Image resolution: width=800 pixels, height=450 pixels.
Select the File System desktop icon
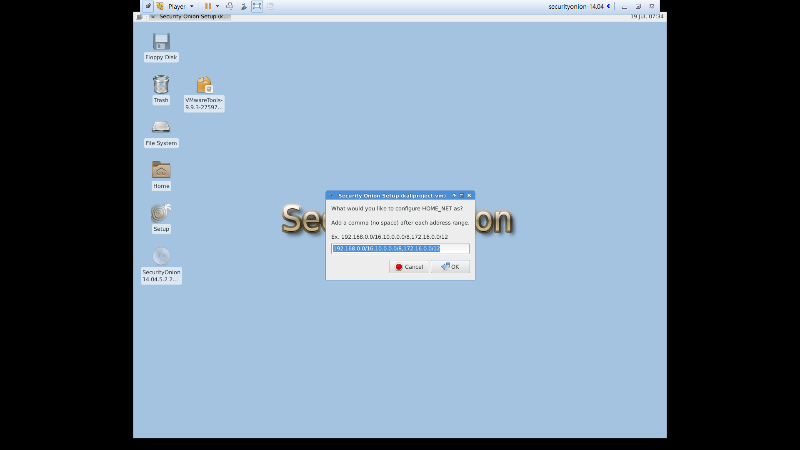pyautogui.click(x=161, y=127)
